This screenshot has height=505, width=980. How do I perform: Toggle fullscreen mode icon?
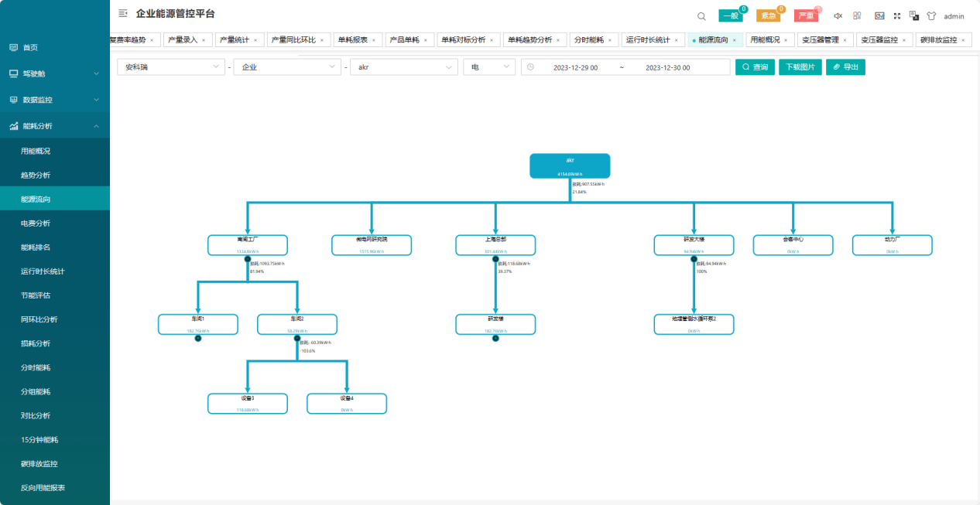(x=897, y=15)
